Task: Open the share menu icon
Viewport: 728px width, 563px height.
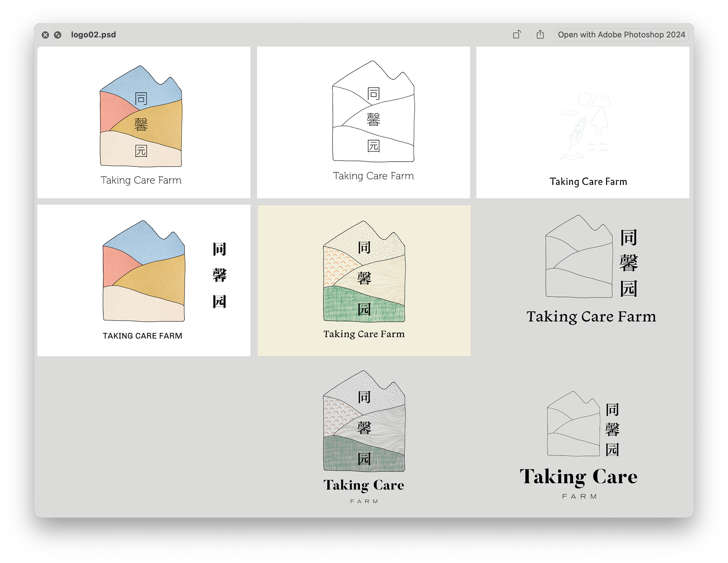Action: pos(540,35)
